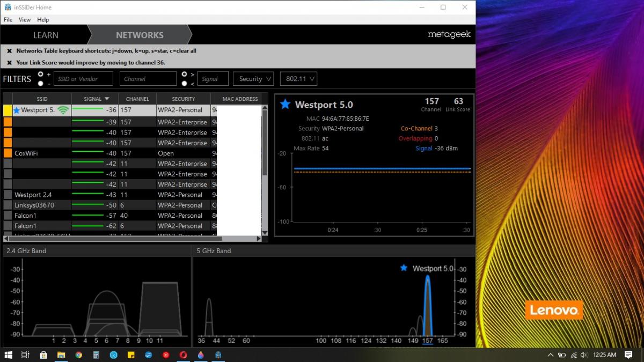This screenshot has width=644, height=362.
Task: Click the MetaGeek logo
Action: click(x=449, y=34)
